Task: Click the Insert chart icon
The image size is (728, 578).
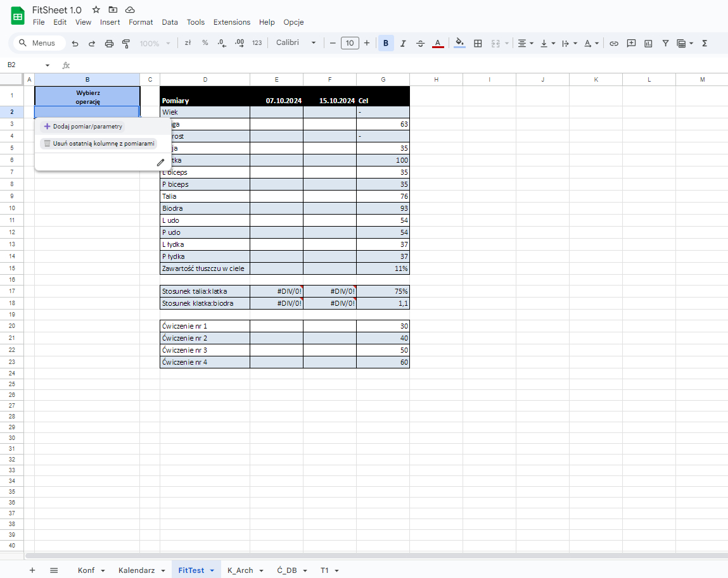Action: (648, 43)
